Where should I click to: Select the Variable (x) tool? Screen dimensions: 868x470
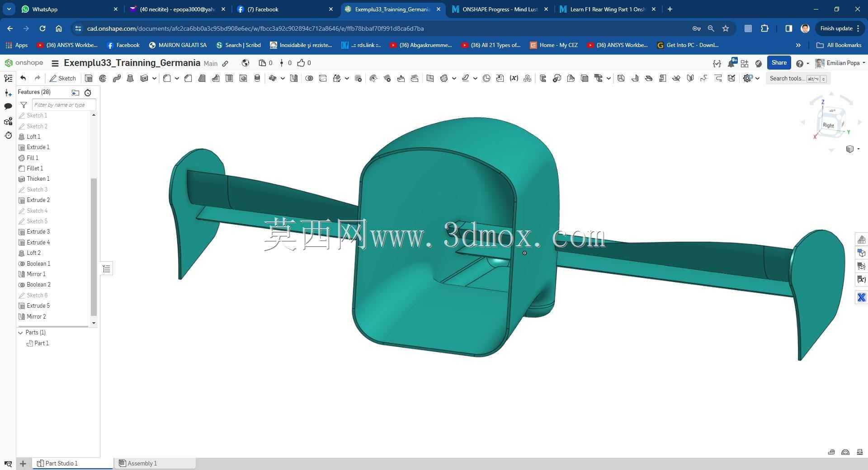(514, 78)
